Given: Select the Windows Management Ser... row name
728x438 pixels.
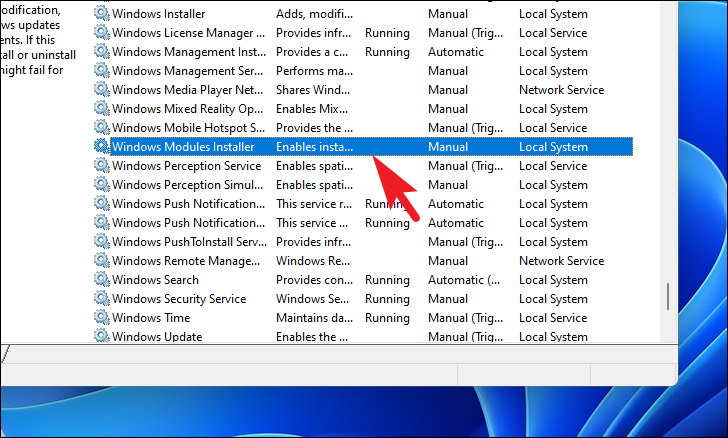Looking at the screenshot, I should coord(188,71).
